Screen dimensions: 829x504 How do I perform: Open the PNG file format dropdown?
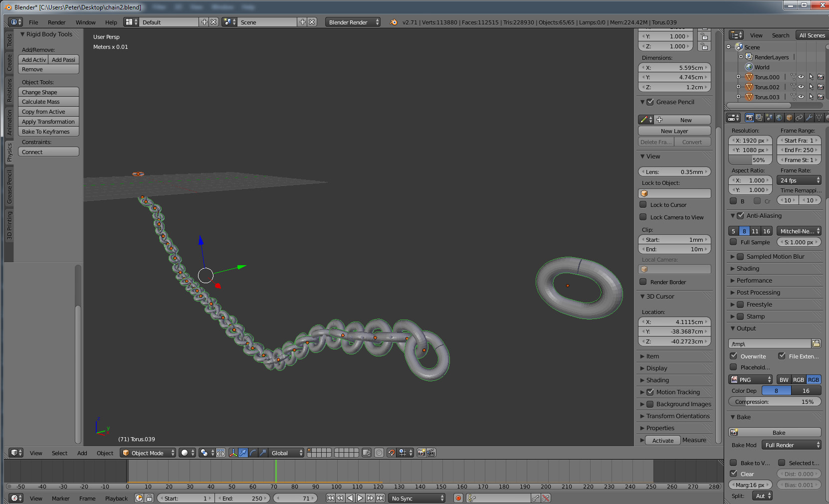pyautogui.click(x=750, y=379)
